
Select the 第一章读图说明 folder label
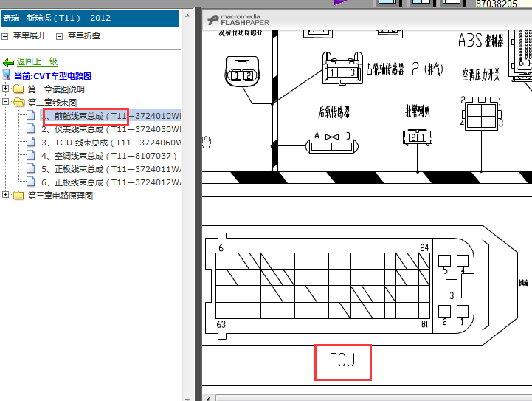[56, 89]
